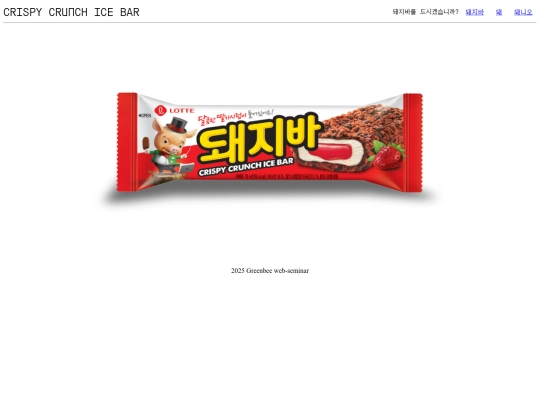Click the pig mascot with top hat
Screen dimensions: 540x405
169,145
